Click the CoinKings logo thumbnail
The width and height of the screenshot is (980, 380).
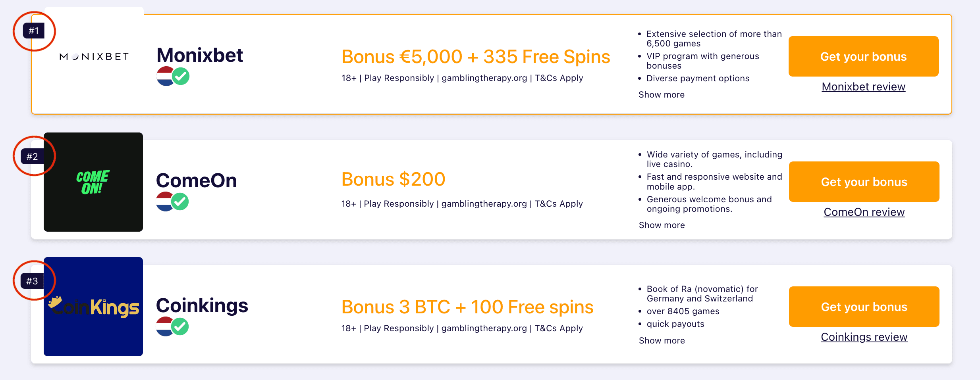[93, 307]
